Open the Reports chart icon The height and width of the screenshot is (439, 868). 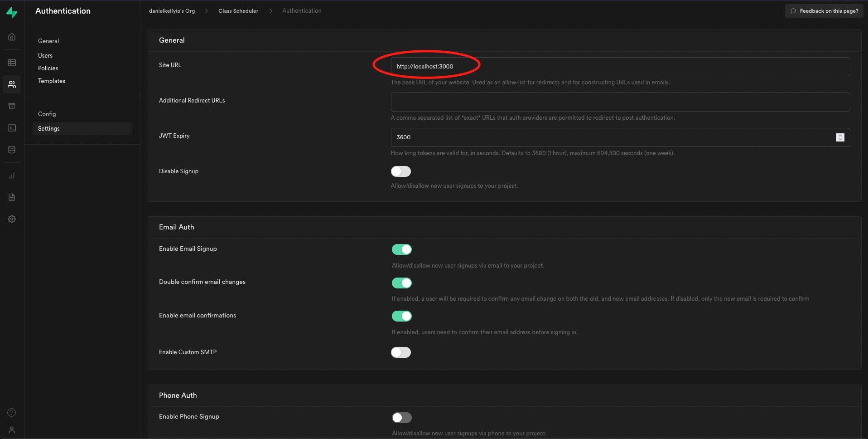[x=12, y=176]
